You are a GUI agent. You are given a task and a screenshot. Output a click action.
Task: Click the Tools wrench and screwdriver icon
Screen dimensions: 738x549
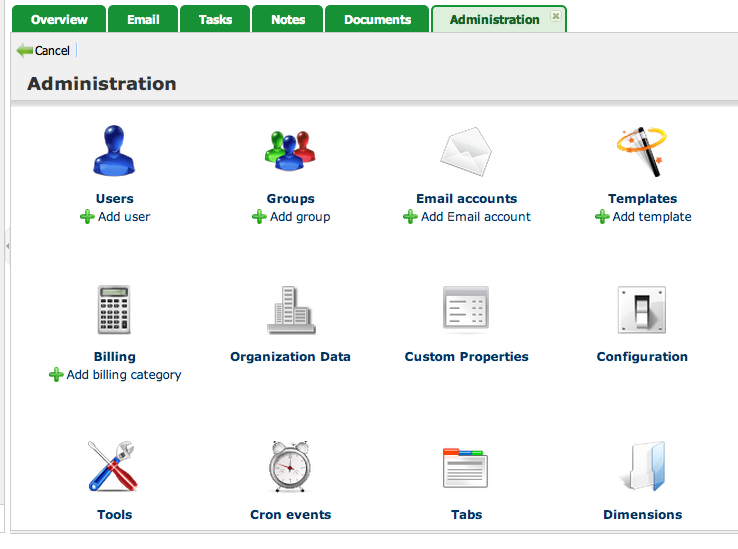tap(114, 468)
